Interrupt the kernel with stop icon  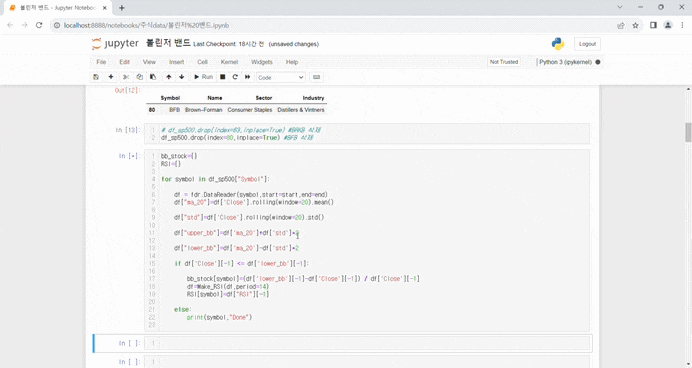click(222, 77)
